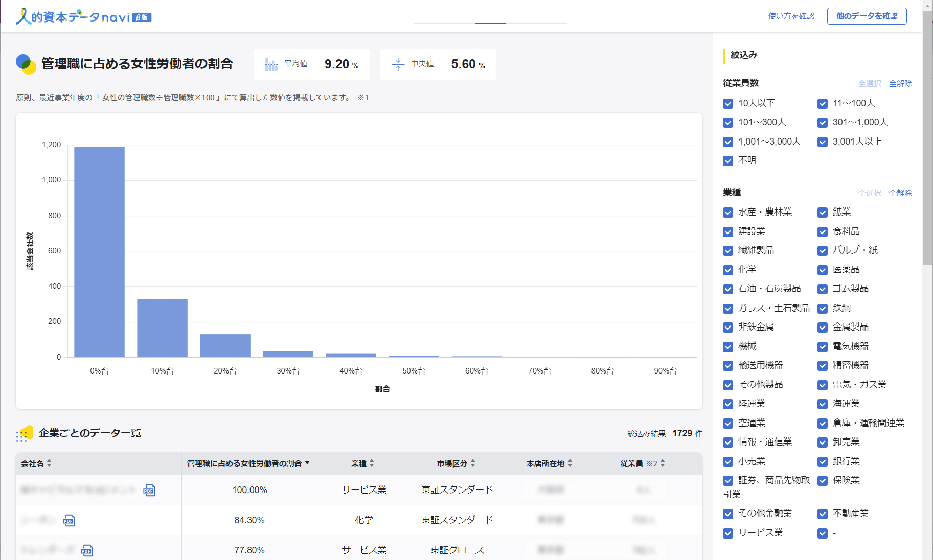Screen dimensions: 933x560
Task: Uncheck the 10人以下 employee filter
Action: tap(727, 103)
